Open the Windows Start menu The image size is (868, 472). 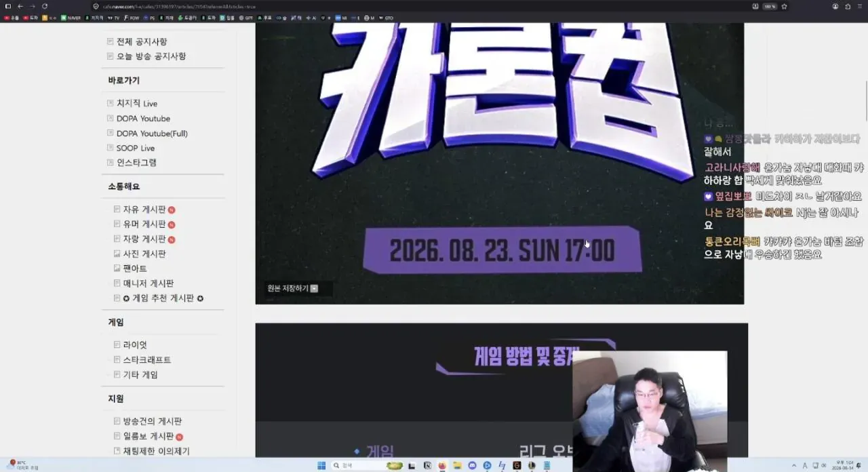[321, 466]
